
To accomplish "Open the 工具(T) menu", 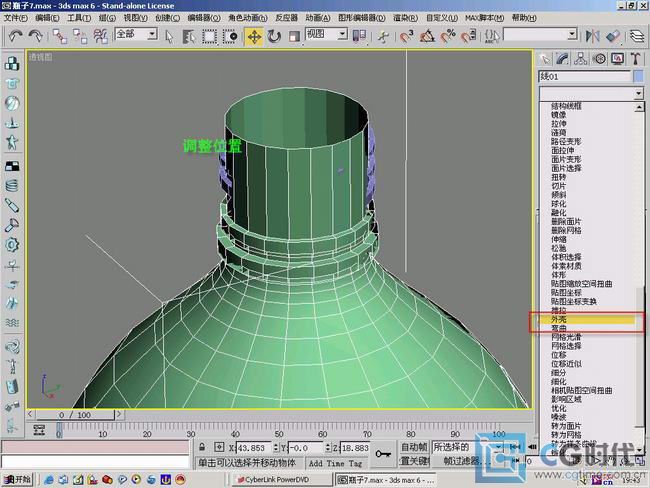I will 79,18.
